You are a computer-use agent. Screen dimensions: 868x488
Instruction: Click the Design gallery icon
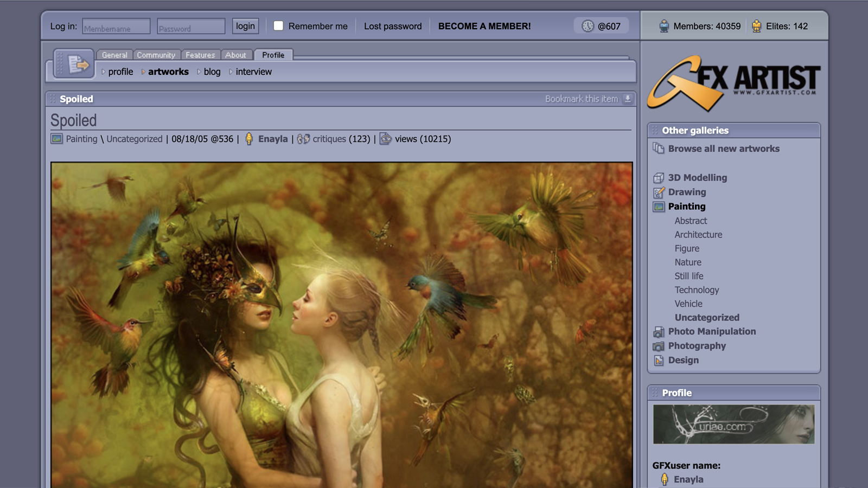tap(659, 361)
